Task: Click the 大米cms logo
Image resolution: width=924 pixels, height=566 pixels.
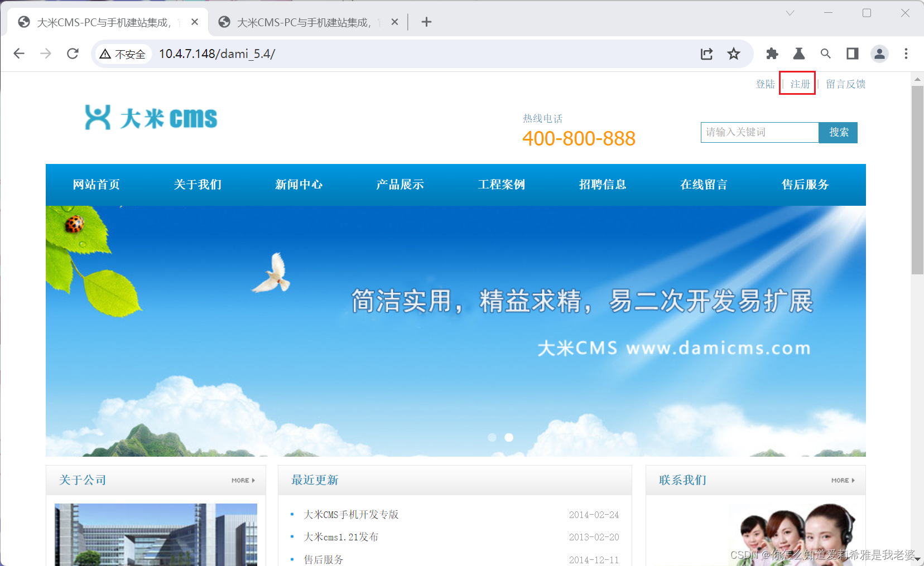Action: (151, 118)
